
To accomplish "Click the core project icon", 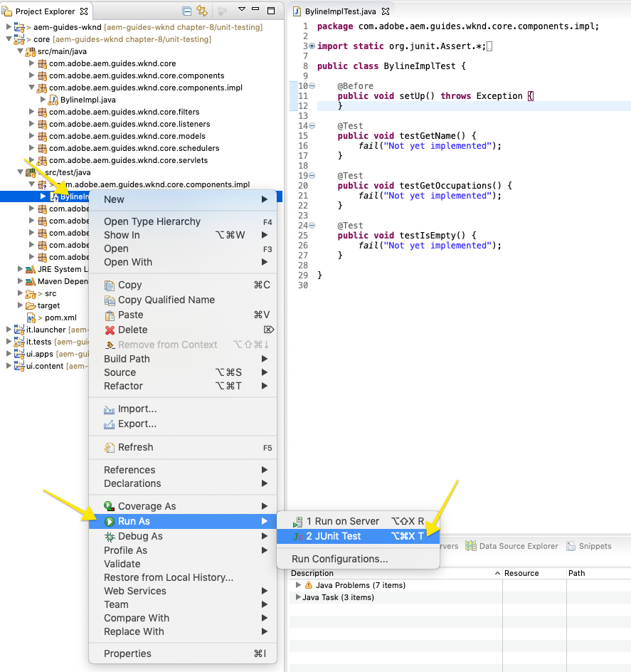I will [19, 39].
